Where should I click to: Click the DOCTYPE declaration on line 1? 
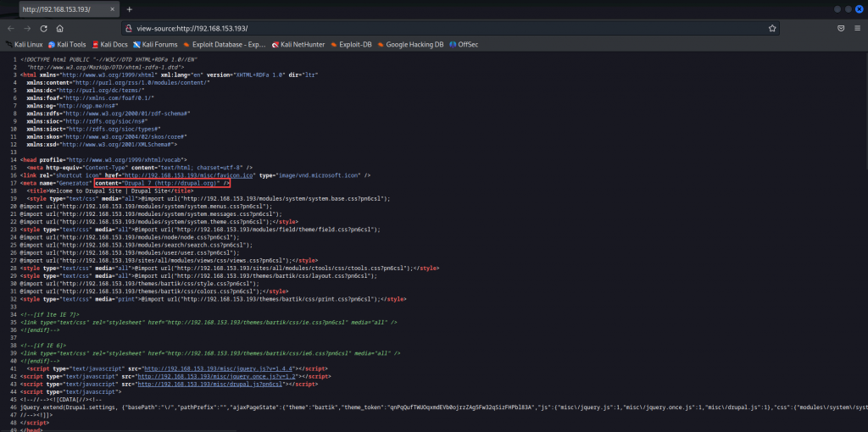pyautogui.click(x=109, y=59)
